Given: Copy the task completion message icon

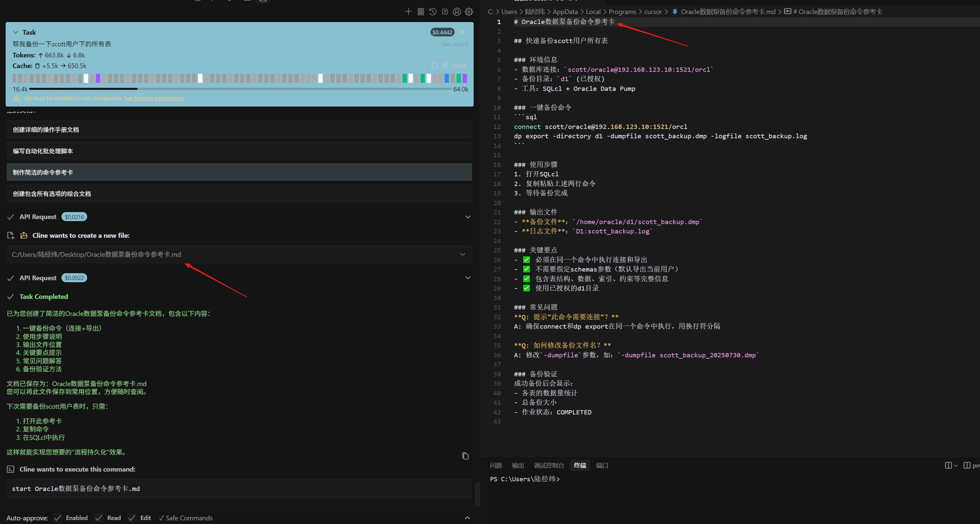Looking at the screenshot, I should pos(465,456).
